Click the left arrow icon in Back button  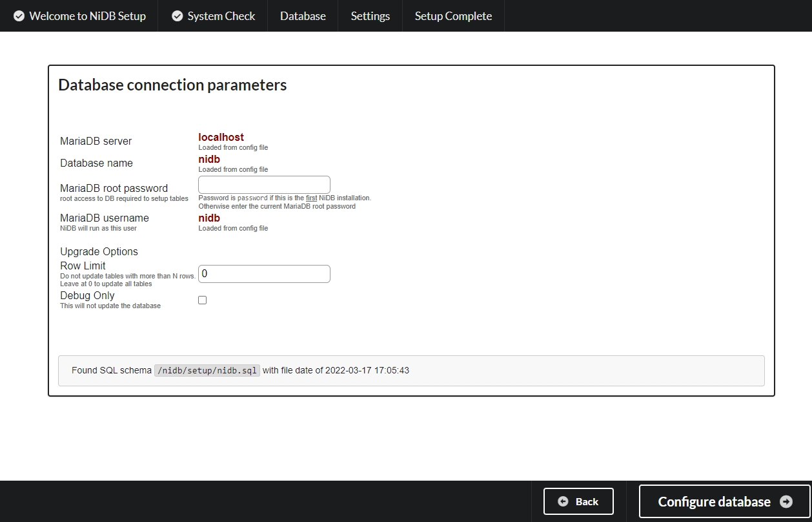(563, 501)
